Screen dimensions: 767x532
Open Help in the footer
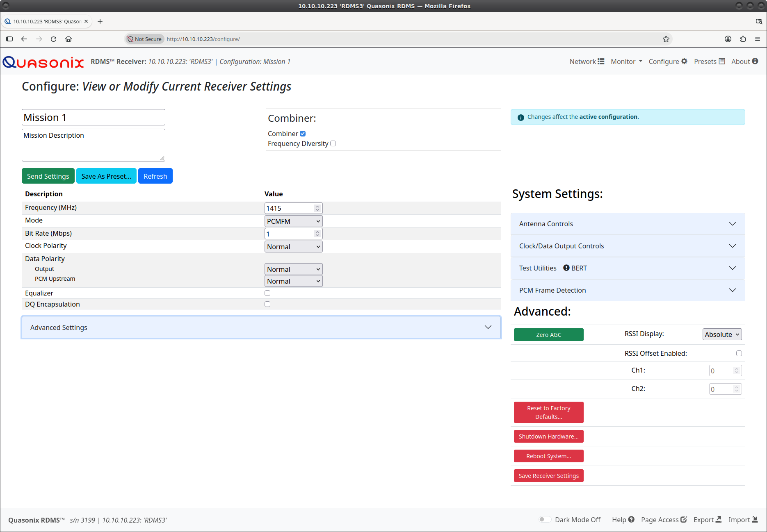point(623,520)
